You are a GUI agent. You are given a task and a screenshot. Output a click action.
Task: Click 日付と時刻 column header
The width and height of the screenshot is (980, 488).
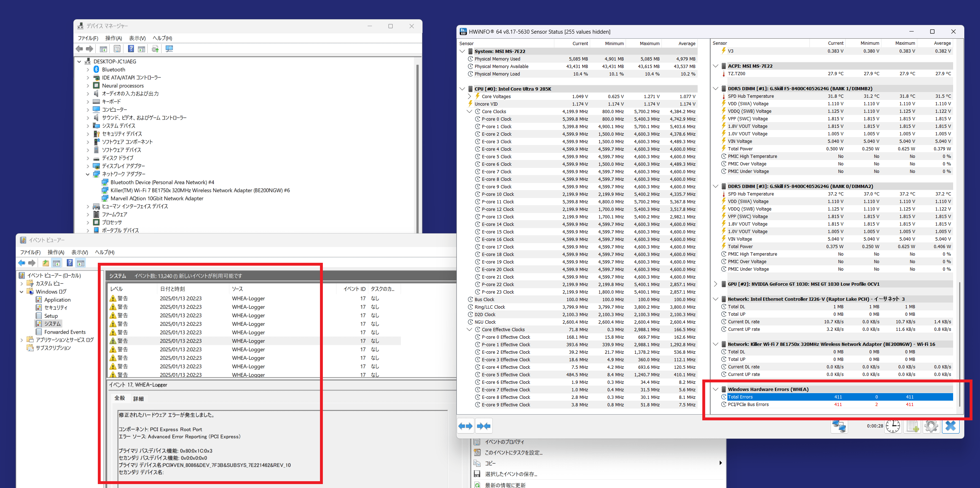click(193, 289)
